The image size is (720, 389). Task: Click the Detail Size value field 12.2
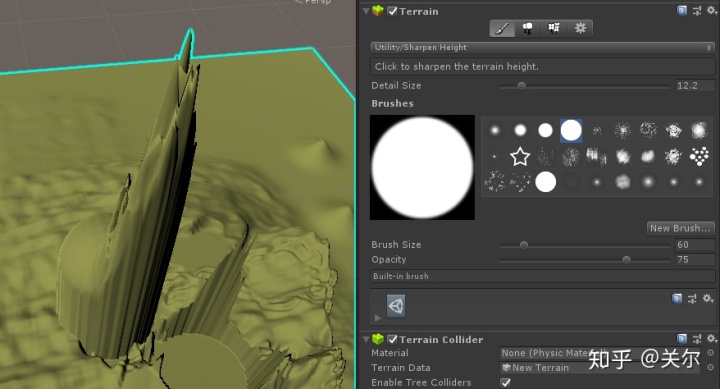(695, 85)
